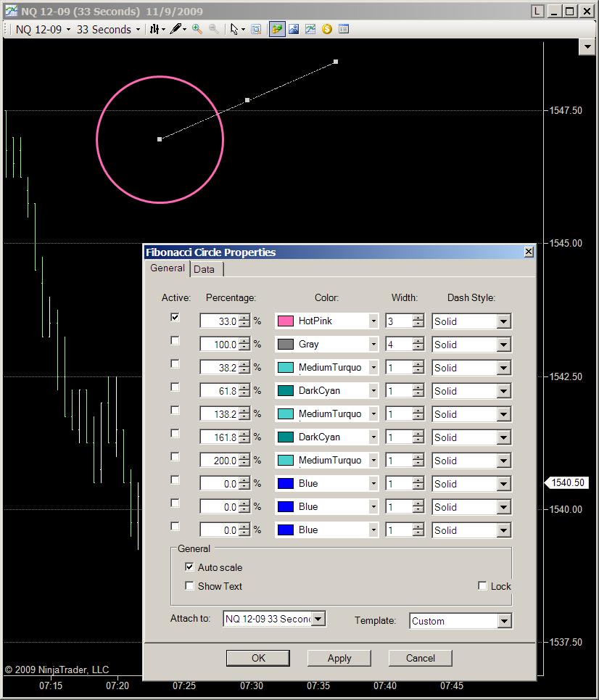This screenshot has height=700, width=599.
Task: Enable the Active checkbox for 200.0%
Action: (175, 457)
